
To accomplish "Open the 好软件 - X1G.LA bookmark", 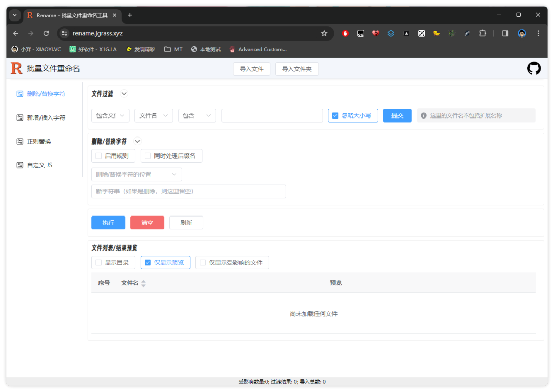I will [x=93, y=49].
